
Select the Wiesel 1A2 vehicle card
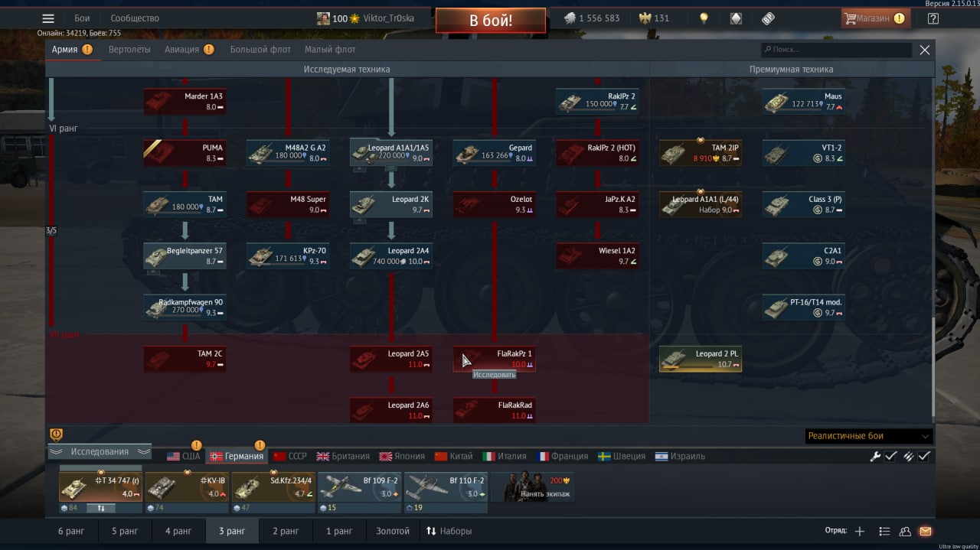[x=597, y=255]
